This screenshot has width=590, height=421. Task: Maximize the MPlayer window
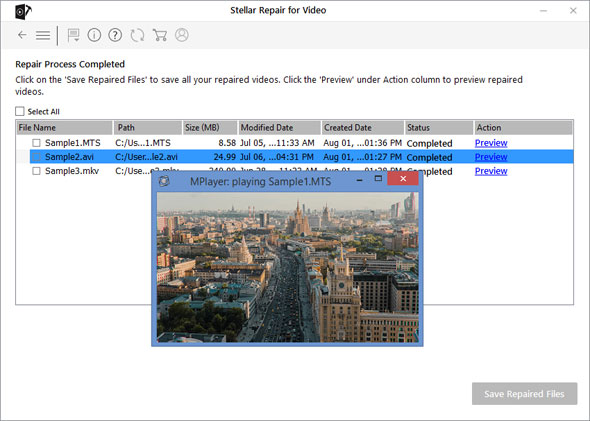[378, 179]
